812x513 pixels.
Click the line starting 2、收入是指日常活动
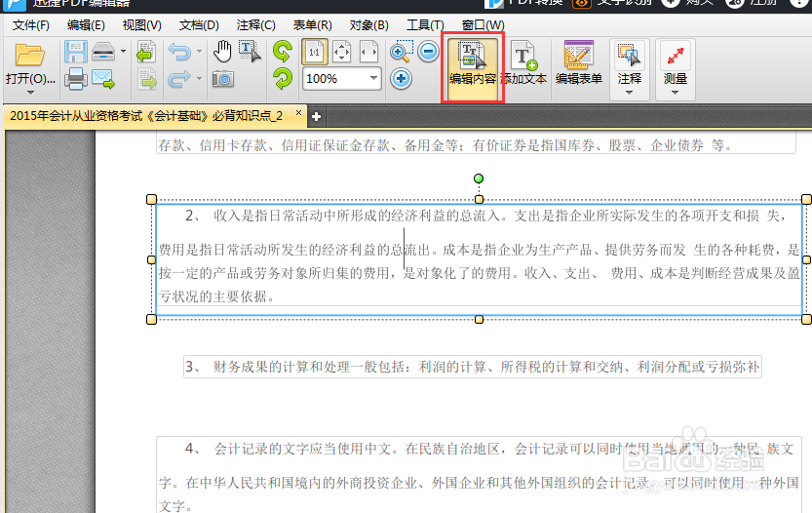pos(485,216)
